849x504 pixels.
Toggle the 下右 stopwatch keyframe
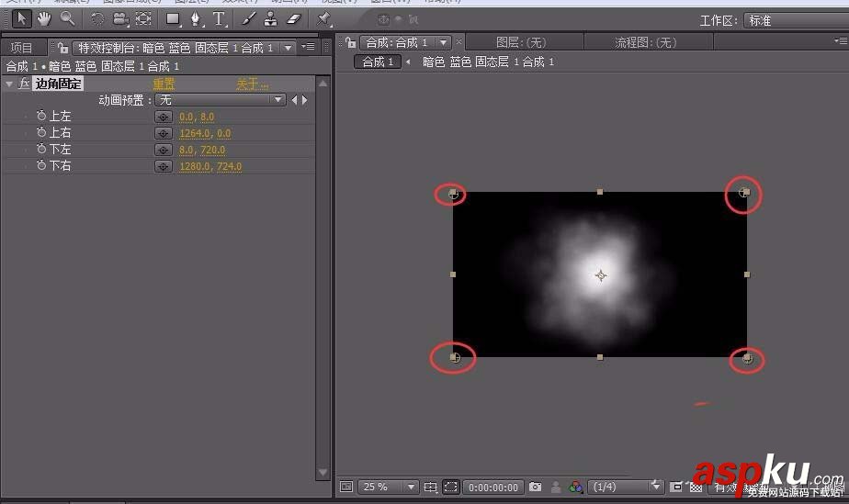[41, 165]
